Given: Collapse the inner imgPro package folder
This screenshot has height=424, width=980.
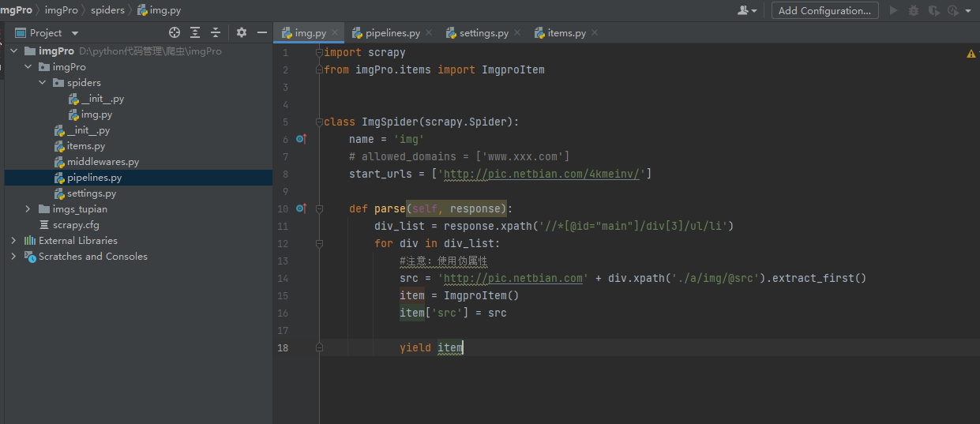Looking at the screenshot, I should coord(28,67).
